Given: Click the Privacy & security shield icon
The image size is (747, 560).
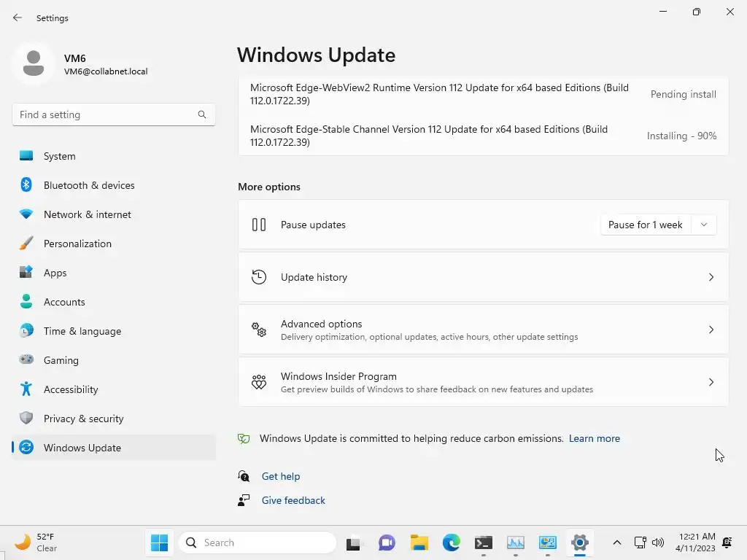Looking at the screenshot, I should click(26, 418).
